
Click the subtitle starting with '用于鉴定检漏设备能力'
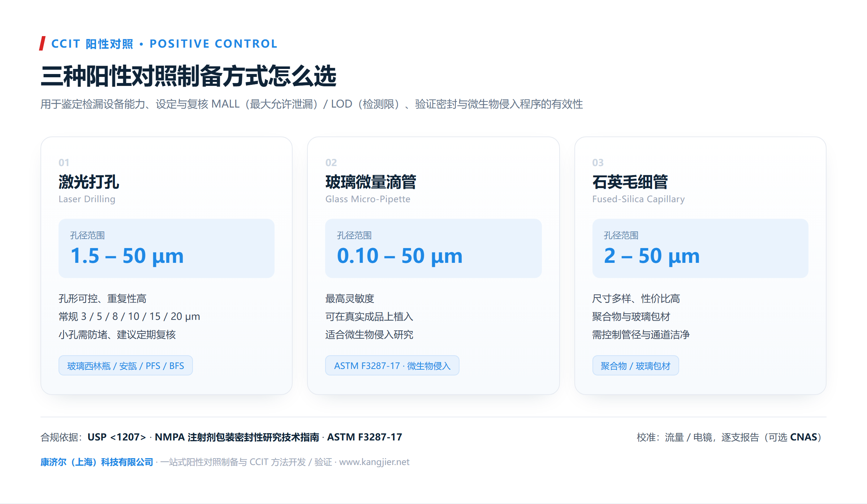coord(311,104)
